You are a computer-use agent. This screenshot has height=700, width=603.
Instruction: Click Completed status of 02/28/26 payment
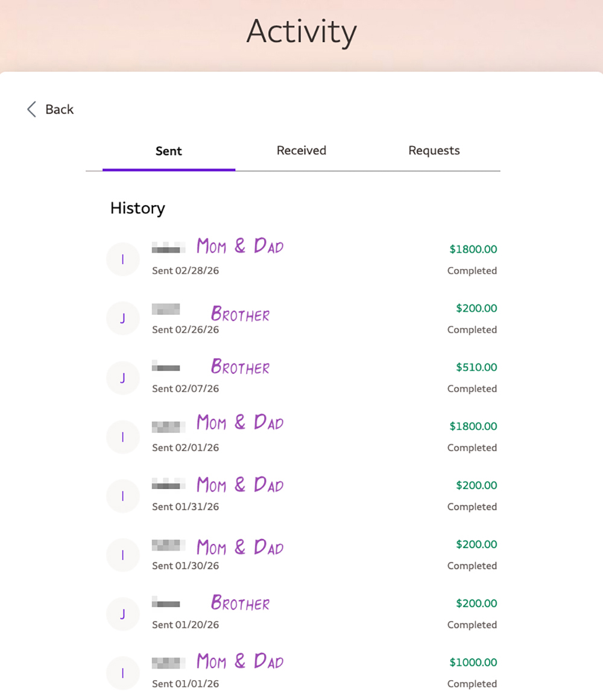coord(472,271)
